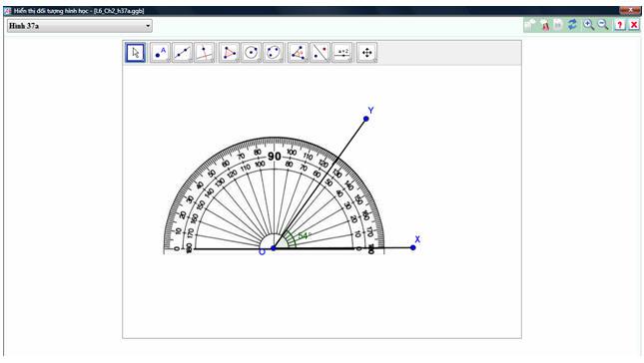Select the Move arrow tool
The height and width of the screenshot is (363, 644).
pyautogui.click(x=136, y=53)
